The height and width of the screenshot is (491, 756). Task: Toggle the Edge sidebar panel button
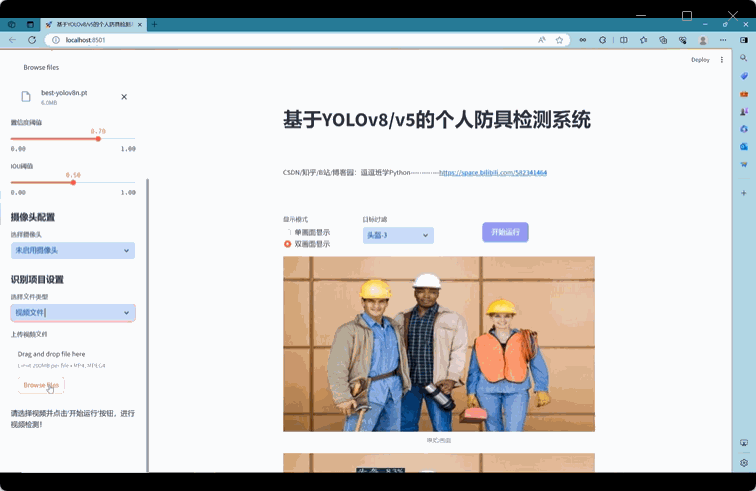tap(744, 40)
